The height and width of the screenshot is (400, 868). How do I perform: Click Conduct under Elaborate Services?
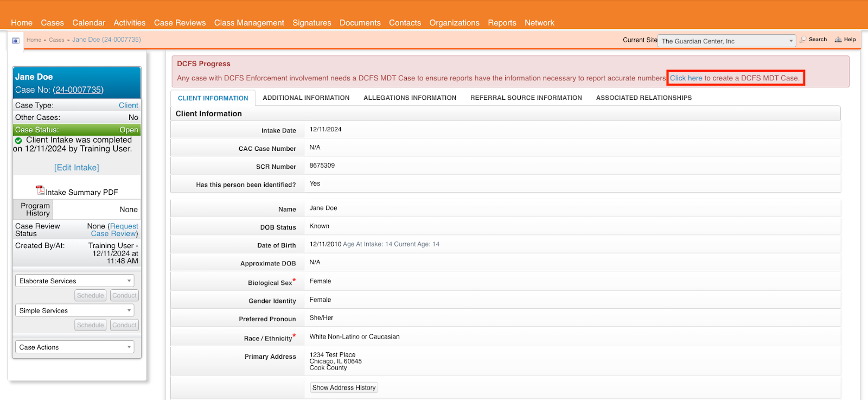click(124, 295)
